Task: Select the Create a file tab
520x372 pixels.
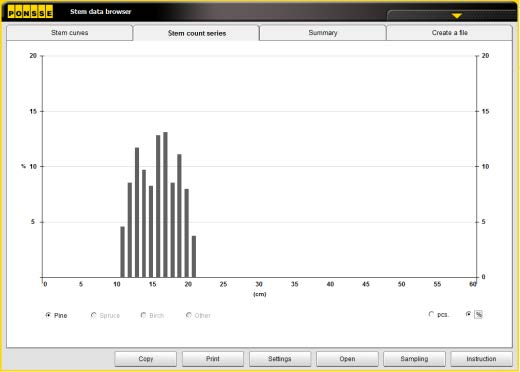Action: 449,33
